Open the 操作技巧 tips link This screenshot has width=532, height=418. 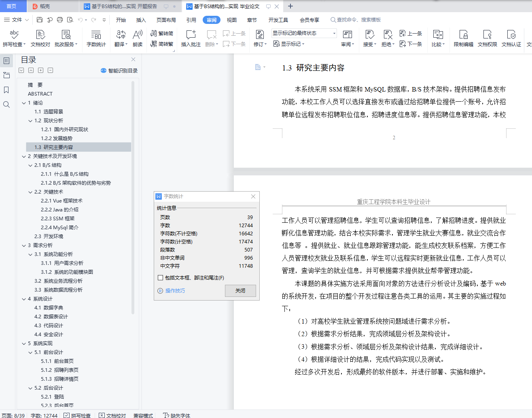(x=172, y=291)
